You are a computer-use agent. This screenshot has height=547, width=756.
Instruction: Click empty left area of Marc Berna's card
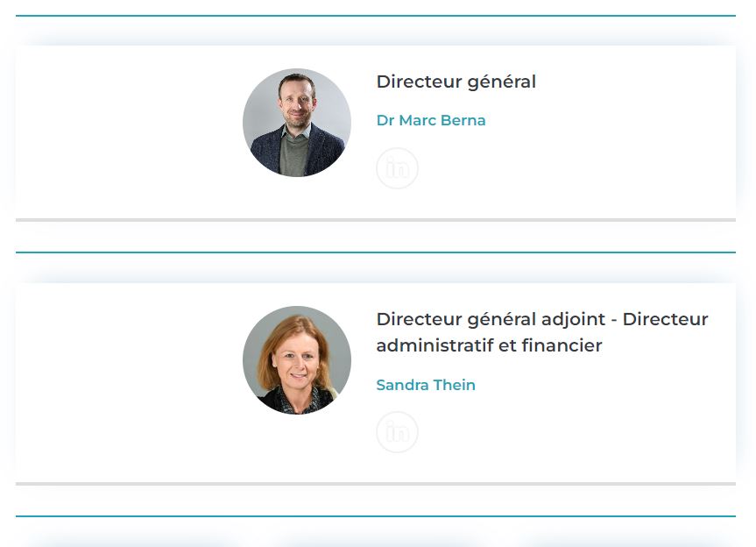point(125,132)
